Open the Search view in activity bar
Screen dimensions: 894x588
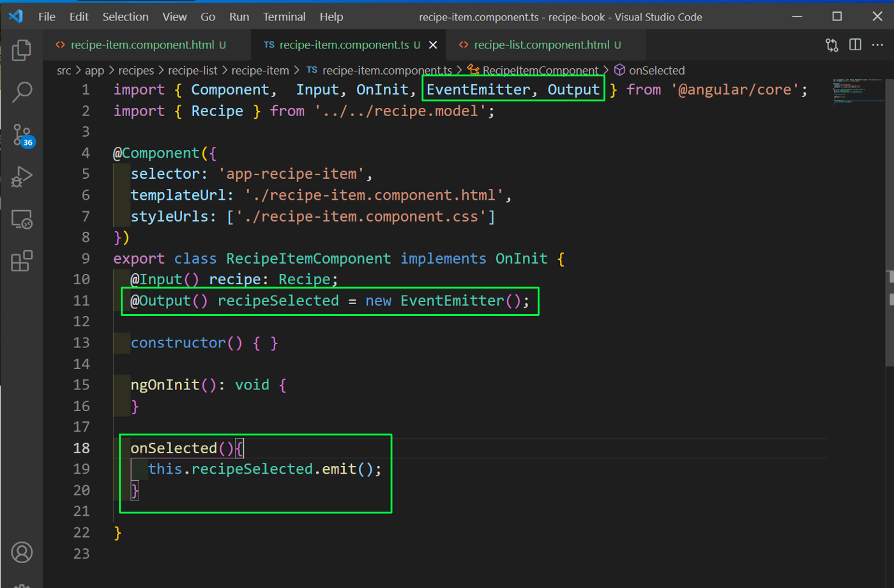click(22, 92)
